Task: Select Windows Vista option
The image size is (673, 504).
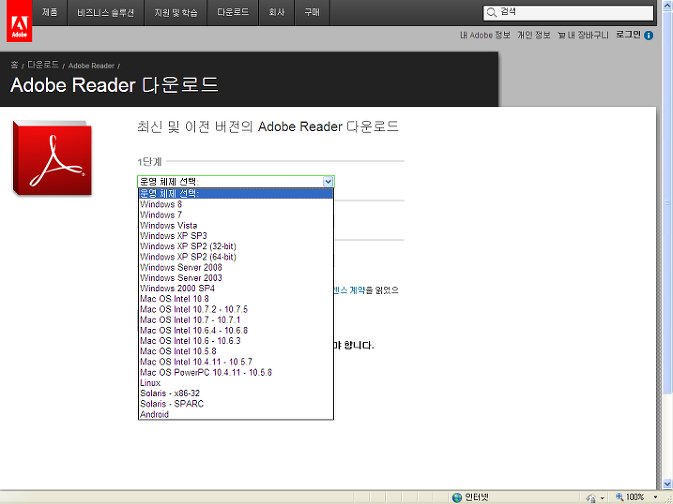Action: click(236, 225)
